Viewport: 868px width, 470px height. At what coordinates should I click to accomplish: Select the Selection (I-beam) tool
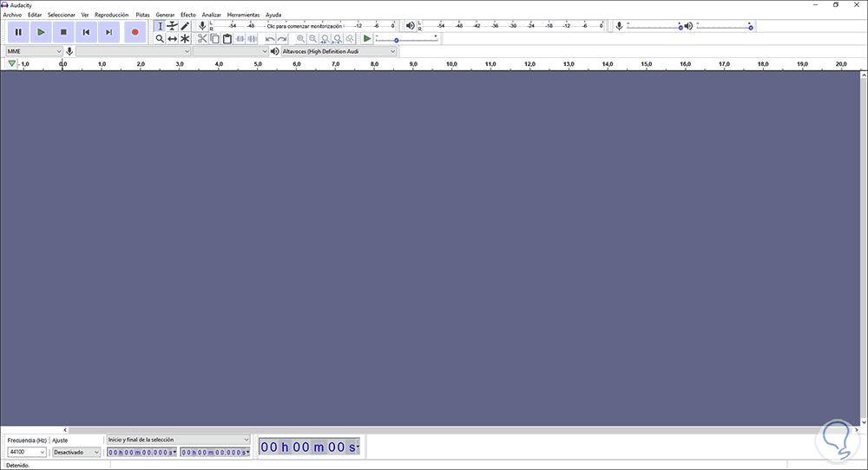click(x=160, y=26)
